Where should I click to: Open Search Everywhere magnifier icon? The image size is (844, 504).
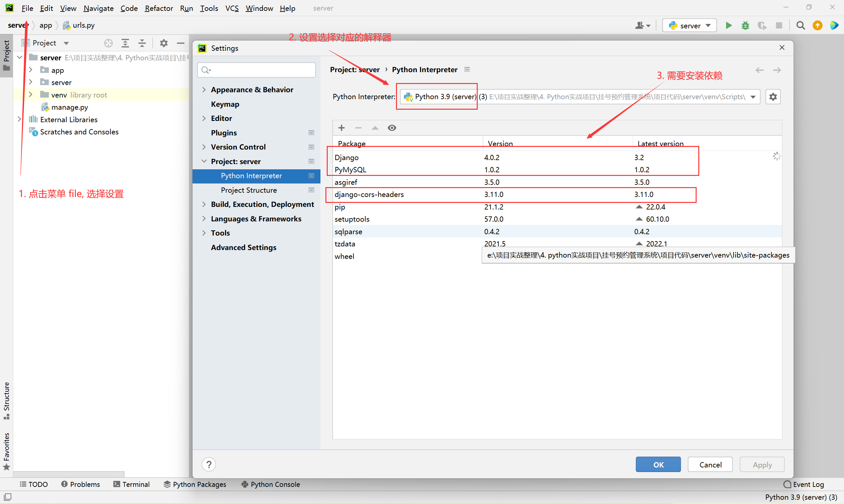(800, 25)
